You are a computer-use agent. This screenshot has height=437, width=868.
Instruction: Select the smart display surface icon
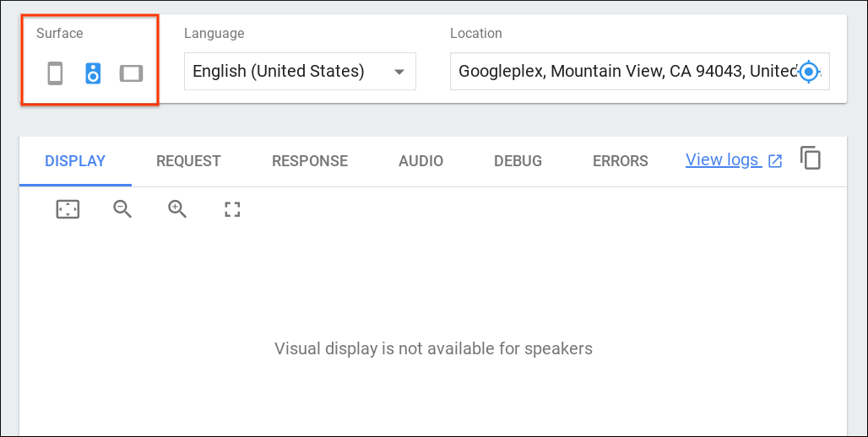tap(131, 73)
